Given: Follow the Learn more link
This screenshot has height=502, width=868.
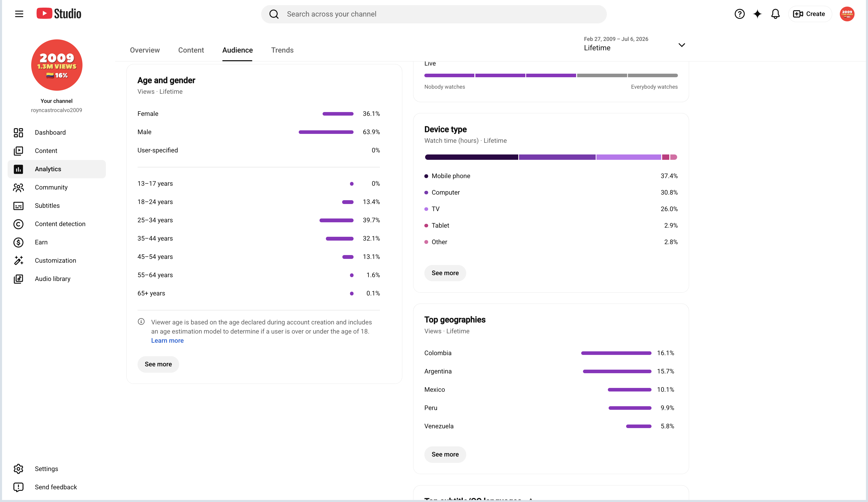Looking at the screenshot, I should tap(168, 340).
